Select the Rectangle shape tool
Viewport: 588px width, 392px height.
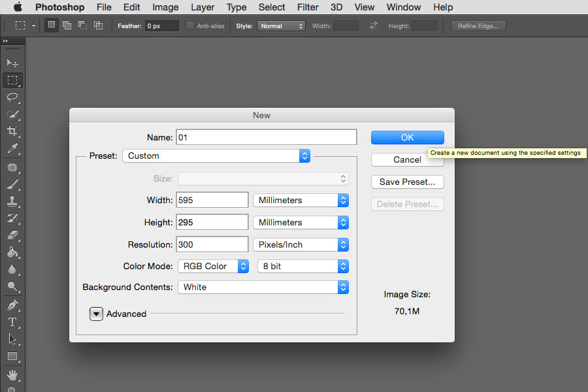pyautogui.click(x=12, y=356)
